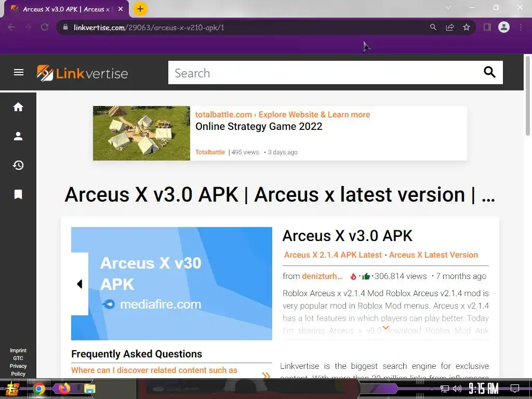Open Arceus X Latest Version link
Image resolution: width=532 pixels, height=399 pixels.
[x=433, y=255]
